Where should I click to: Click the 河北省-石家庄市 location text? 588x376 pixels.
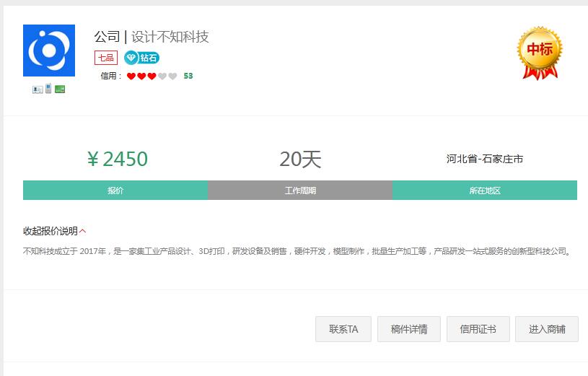click(x=485, y=159)
